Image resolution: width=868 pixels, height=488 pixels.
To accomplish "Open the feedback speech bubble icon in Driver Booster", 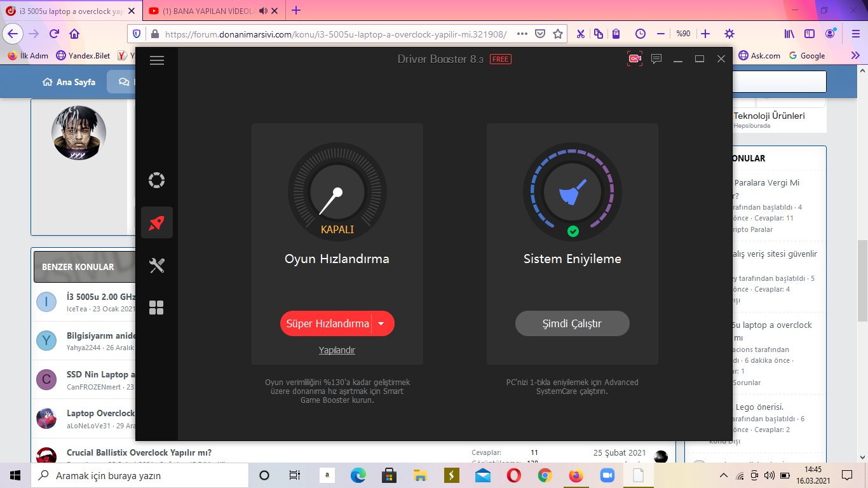I will [656, 59].
